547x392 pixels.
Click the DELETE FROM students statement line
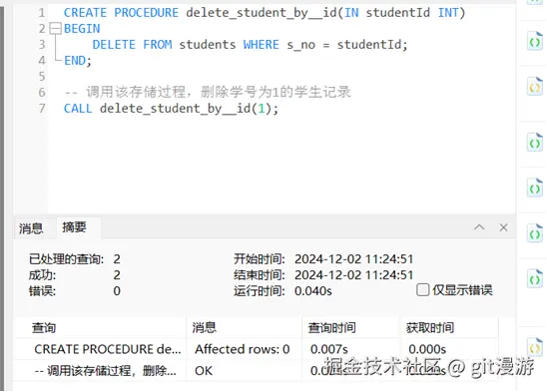coord(250,45)
